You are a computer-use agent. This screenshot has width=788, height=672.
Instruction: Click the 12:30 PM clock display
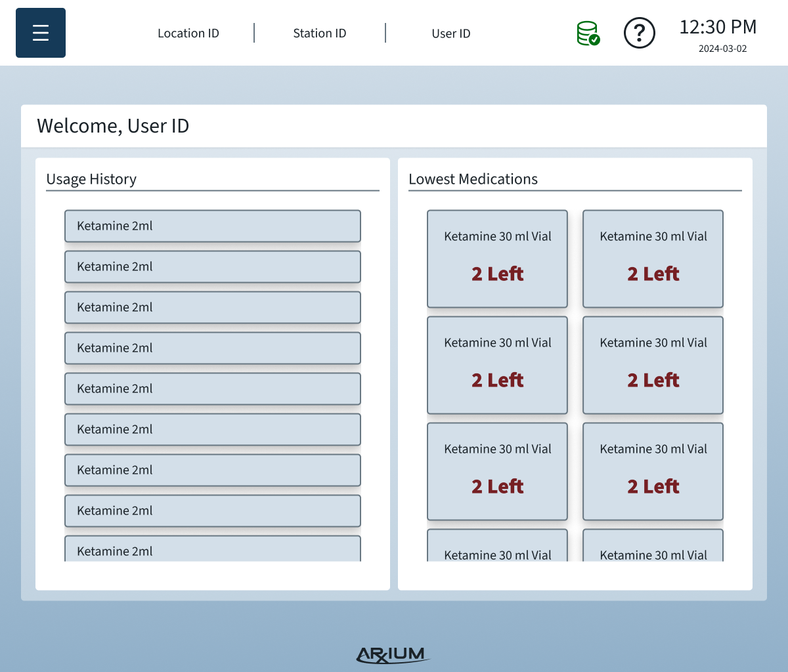718,27
